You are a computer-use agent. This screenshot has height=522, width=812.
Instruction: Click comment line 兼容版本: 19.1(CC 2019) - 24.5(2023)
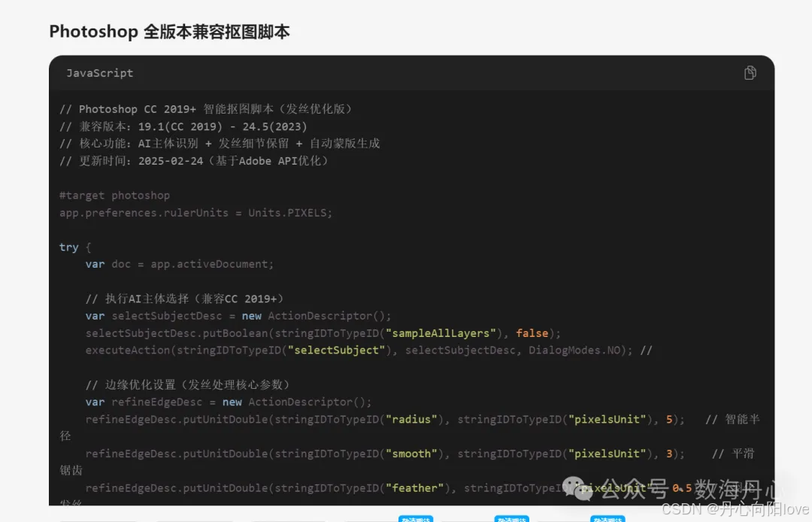[183, 126]
